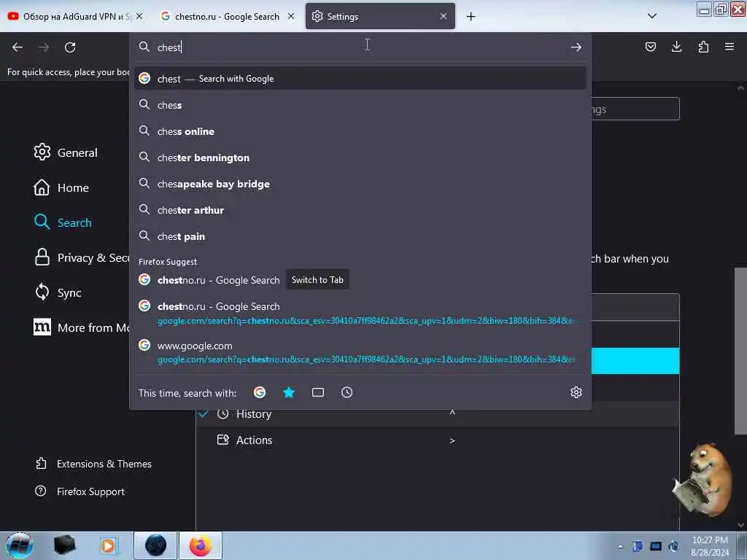The width and height of the screenshot is (747, 560).
Task: Open the Pocket save icon
Action: [650, 47]
